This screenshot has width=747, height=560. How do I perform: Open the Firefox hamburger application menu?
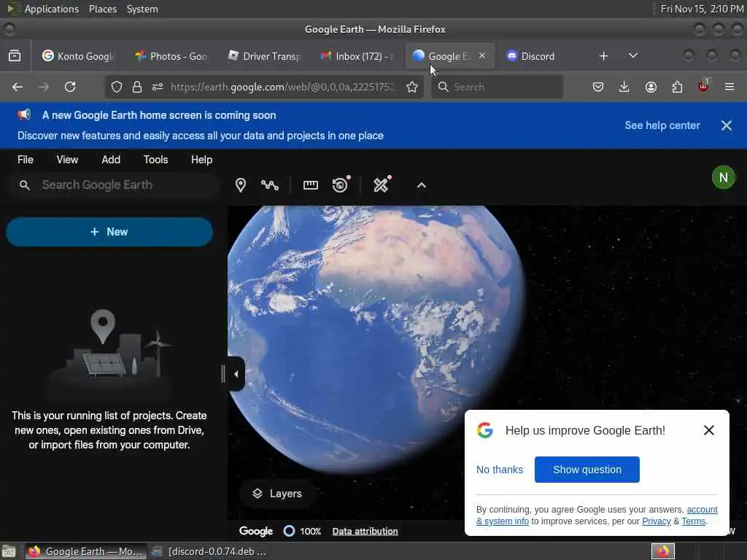click(729, 87)
